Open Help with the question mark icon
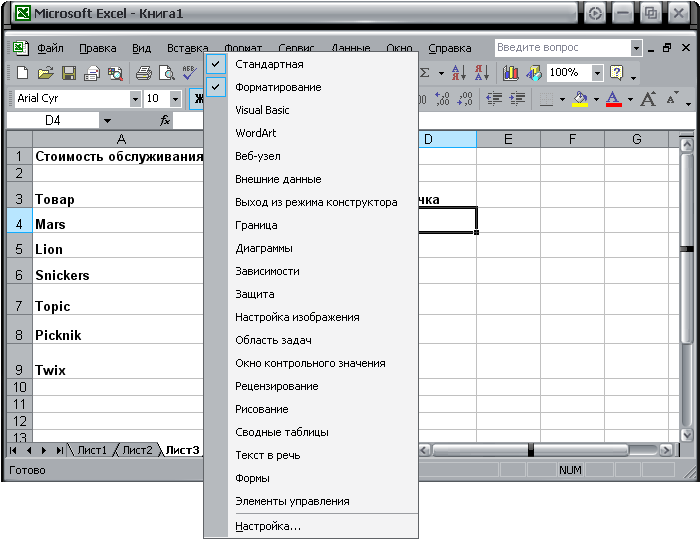 pyautogui.click(x=617, y=73)
